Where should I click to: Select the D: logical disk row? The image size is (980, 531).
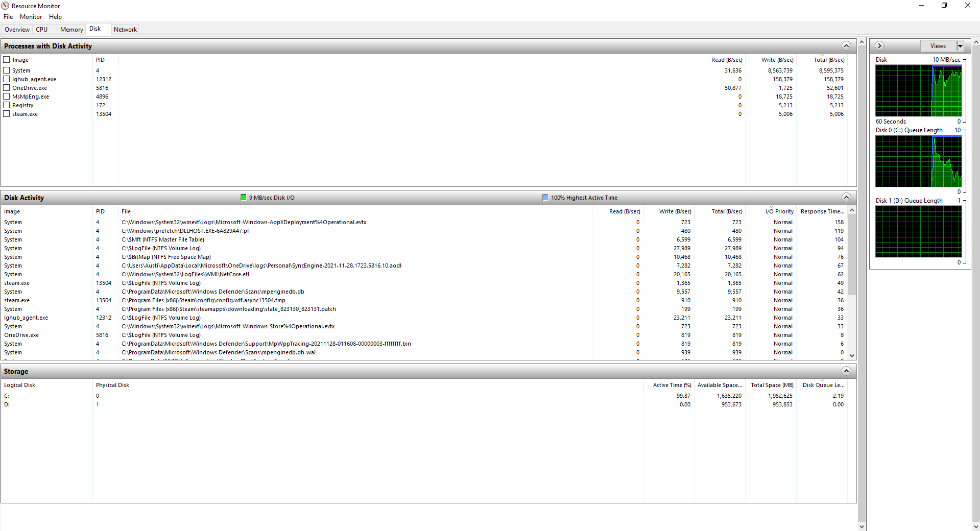coord(424,404)
